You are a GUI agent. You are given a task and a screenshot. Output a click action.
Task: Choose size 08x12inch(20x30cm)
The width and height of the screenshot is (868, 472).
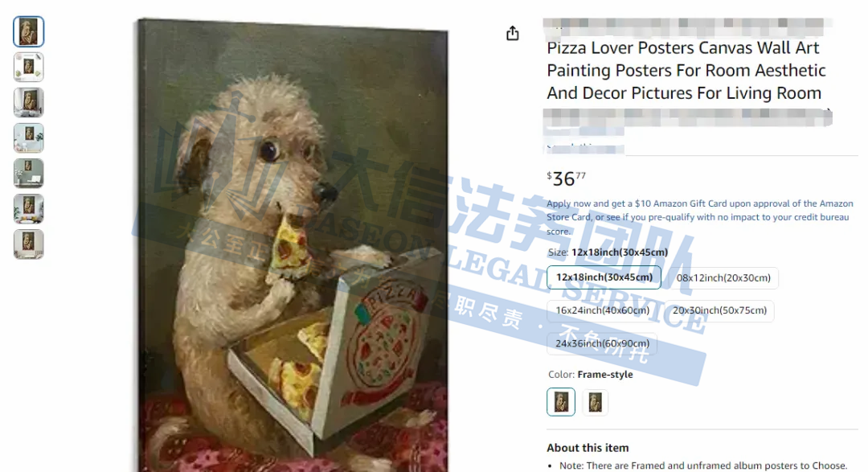pos(723,277)
